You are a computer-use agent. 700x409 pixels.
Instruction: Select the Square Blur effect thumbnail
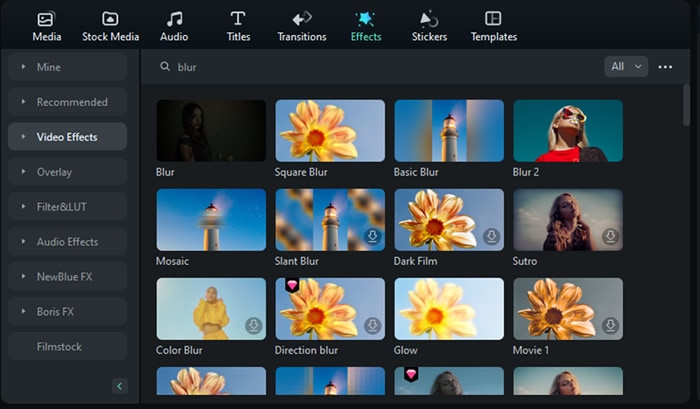pos(330,130)
